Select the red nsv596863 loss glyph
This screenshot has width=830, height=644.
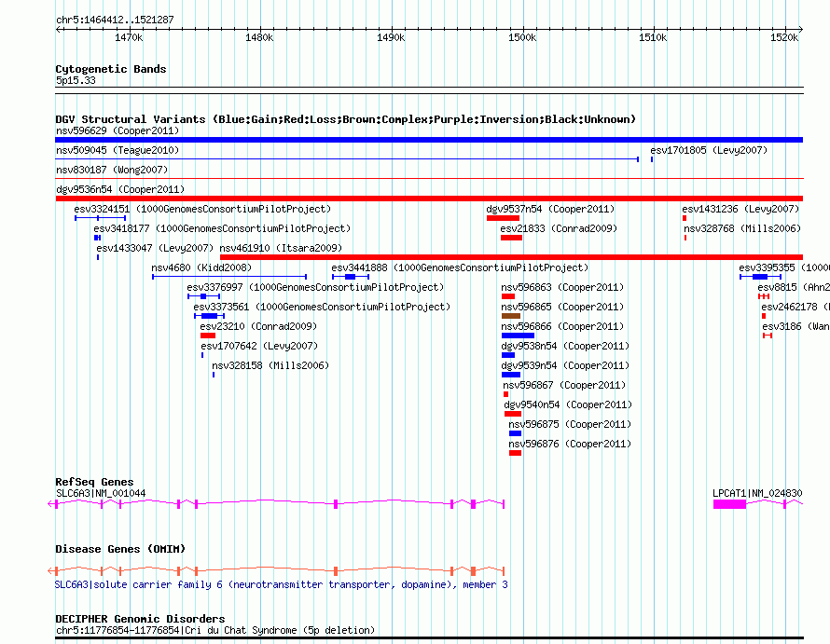pyautogui.click(x=508, y=296)
